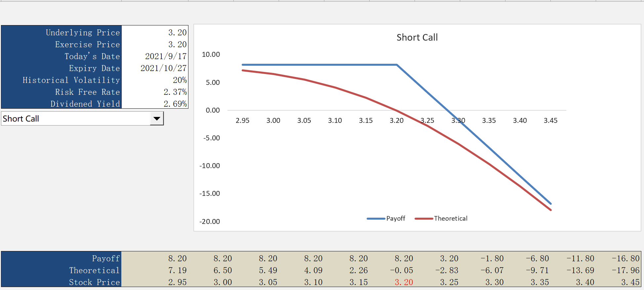Select the Payoff row header cell
This screenshot has width=644, height=290.
[61, 258]
